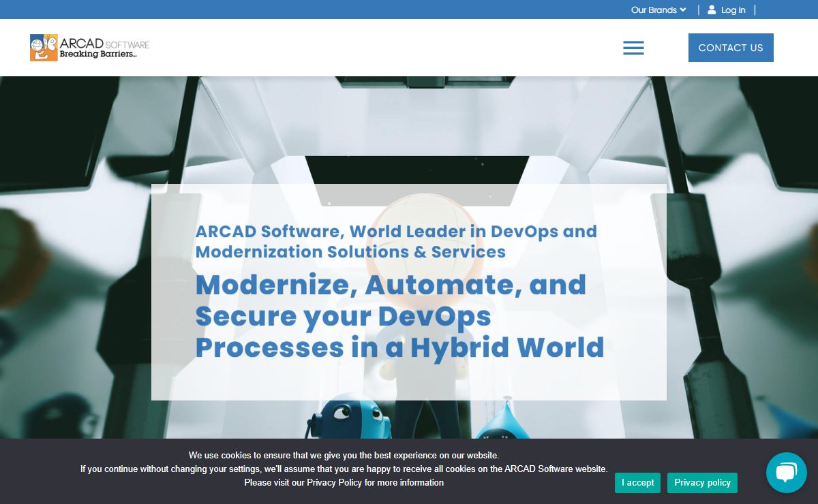Click the user profile icon beside Log in

712,10
